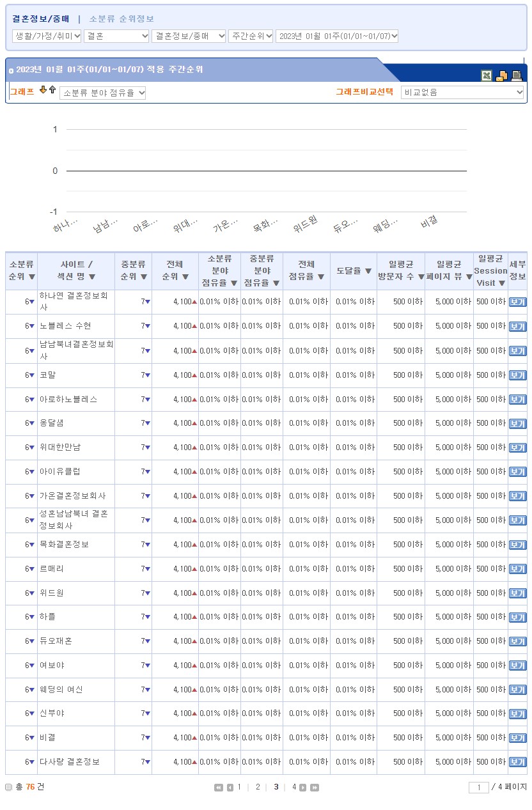Sort table by 도달율 column
The height and width of the screenshot is (810, 532).
[x=354, y=271]
